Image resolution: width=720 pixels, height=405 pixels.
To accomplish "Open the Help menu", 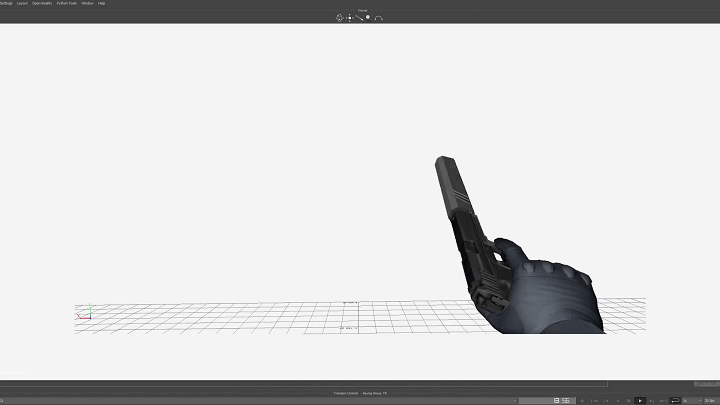I will (102, 3).
